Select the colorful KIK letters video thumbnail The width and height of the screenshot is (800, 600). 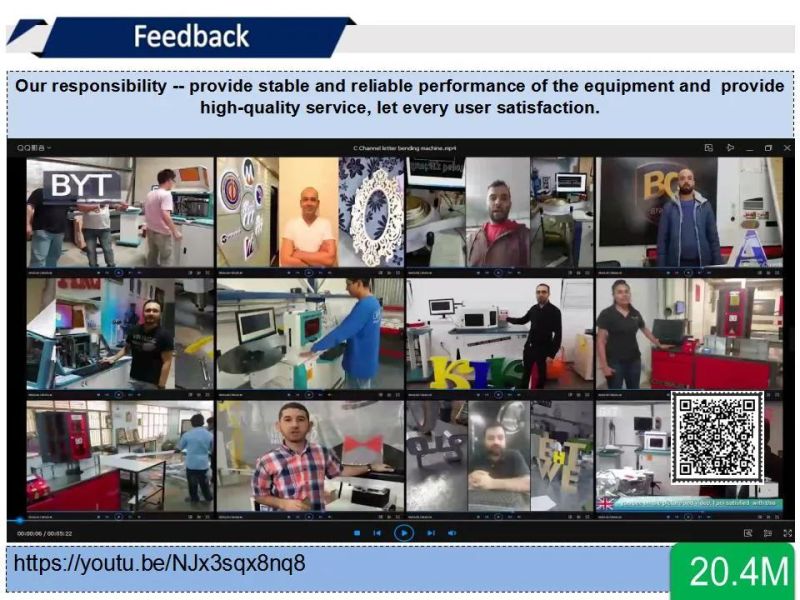(500, 334)
